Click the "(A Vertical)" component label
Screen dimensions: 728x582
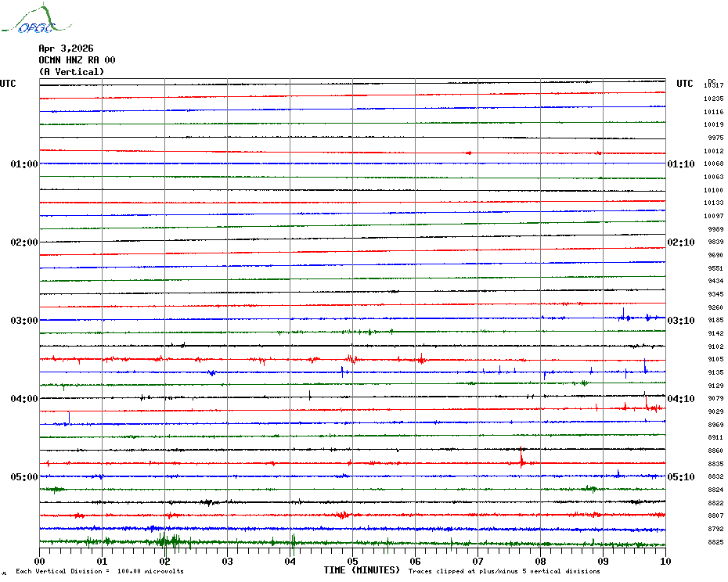(x=71, y=71)
